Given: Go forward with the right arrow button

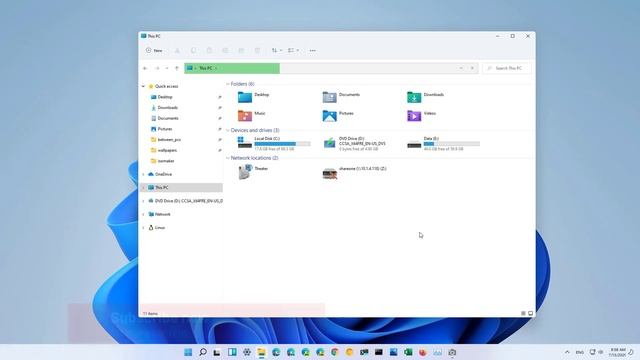Looking at the screenshot, I should (157, 68).
